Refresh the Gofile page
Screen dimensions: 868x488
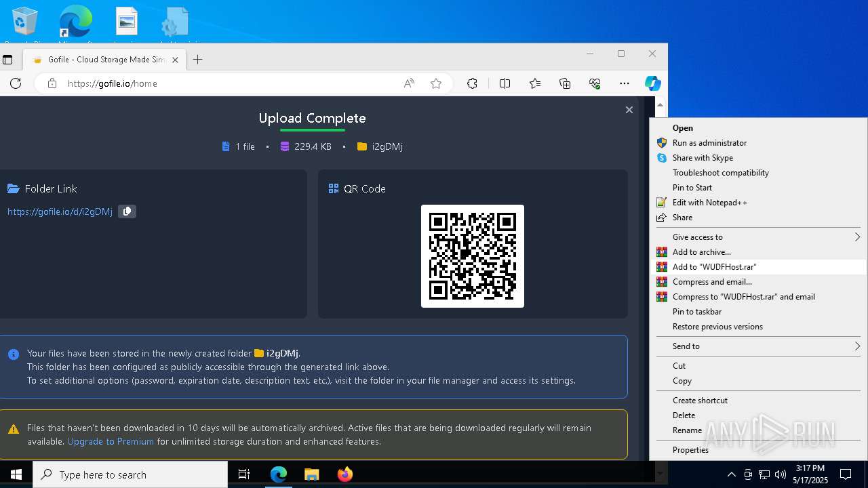coord(16,83)
